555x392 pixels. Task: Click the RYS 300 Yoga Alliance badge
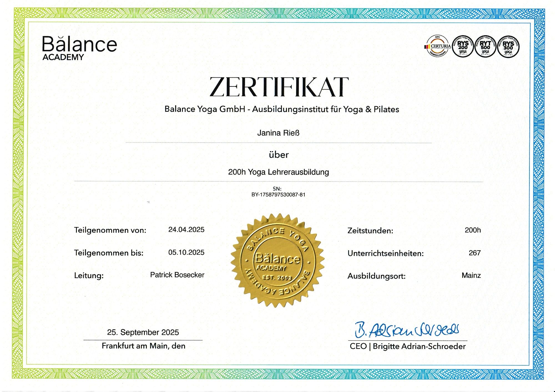click(x=508, y=47)
